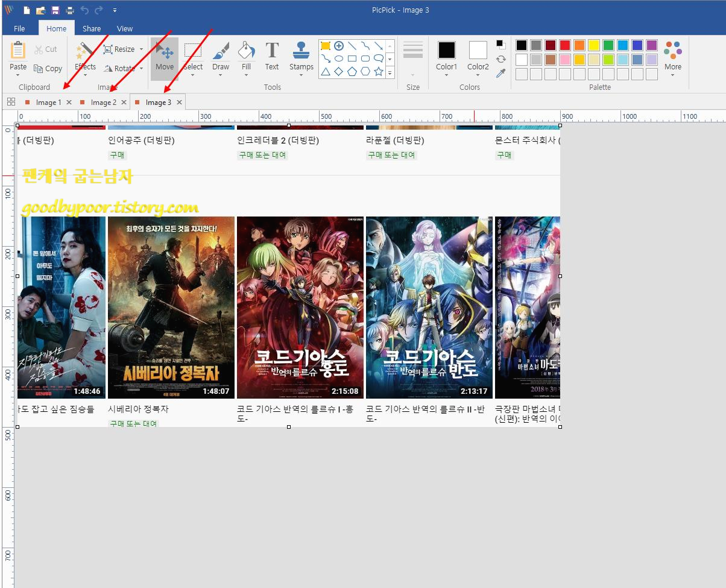Choose the red palette swatch
This screenshot has width=726, height=588.
[x=565, y=45]
